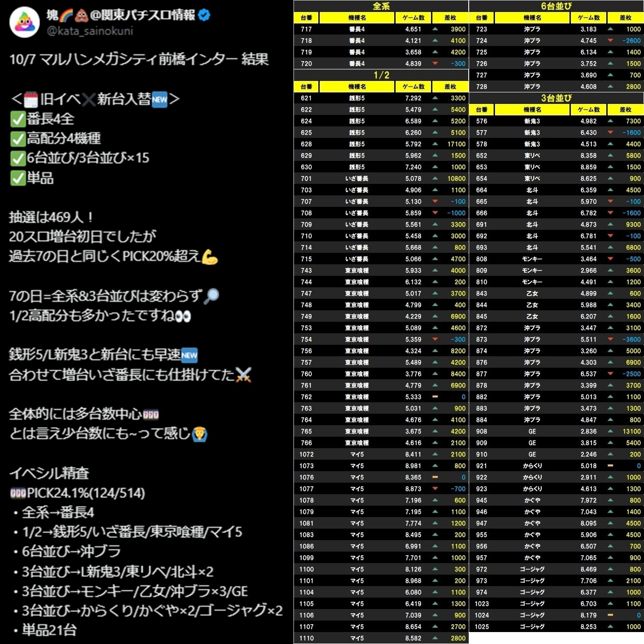Click game count 8,859 in row 653
Viewport: 644px width, 644px height.
point(588,167)
